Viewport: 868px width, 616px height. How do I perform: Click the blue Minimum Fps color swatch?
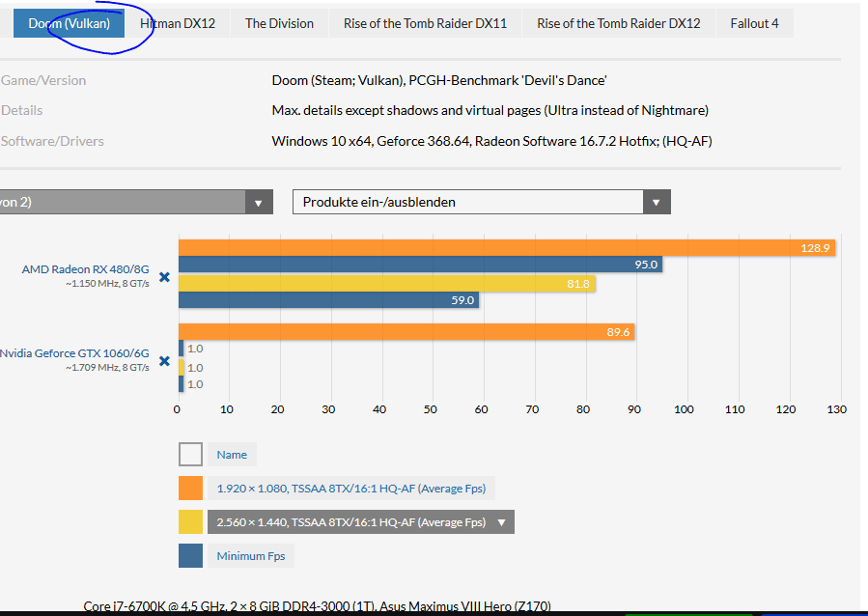pos(190,556)
